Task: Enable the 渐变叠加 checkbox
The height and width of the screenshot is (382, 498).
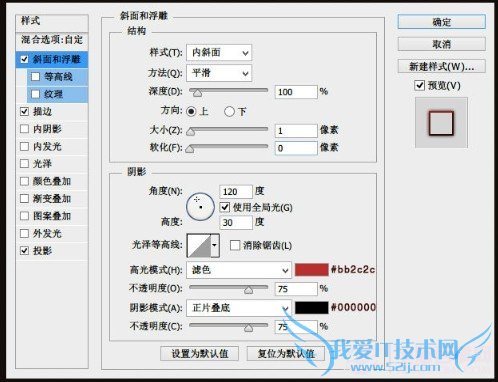Action: 24,198
